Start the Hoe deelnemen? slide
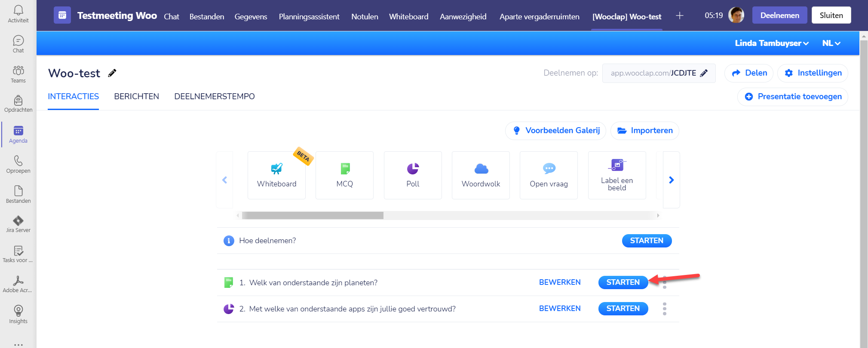This screenshot has width=868, height=348. click(647, 241)
